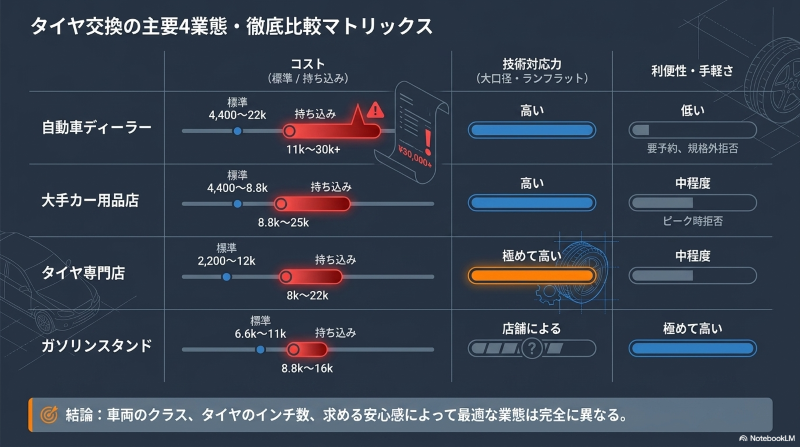800x447 pixels.
Task: Click the blue 極めて高い convenience bar for ガソリンスタンド
Action: 692,348
